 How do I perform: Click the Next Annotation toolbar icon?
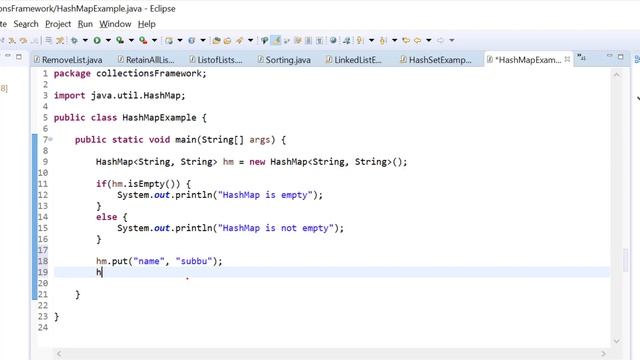click(x=360, y=40)
